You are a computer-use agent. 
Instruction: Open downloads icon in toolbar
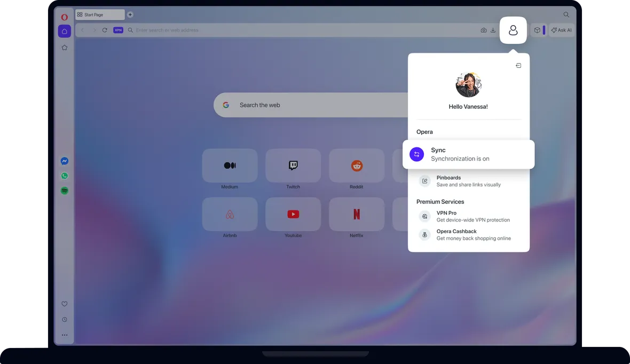tap(493, 30)
